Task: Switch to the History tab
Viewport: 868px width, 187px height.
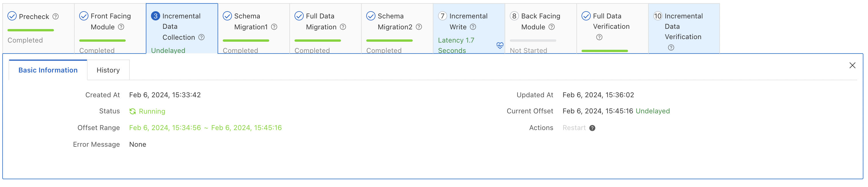Action: [108, 70]
